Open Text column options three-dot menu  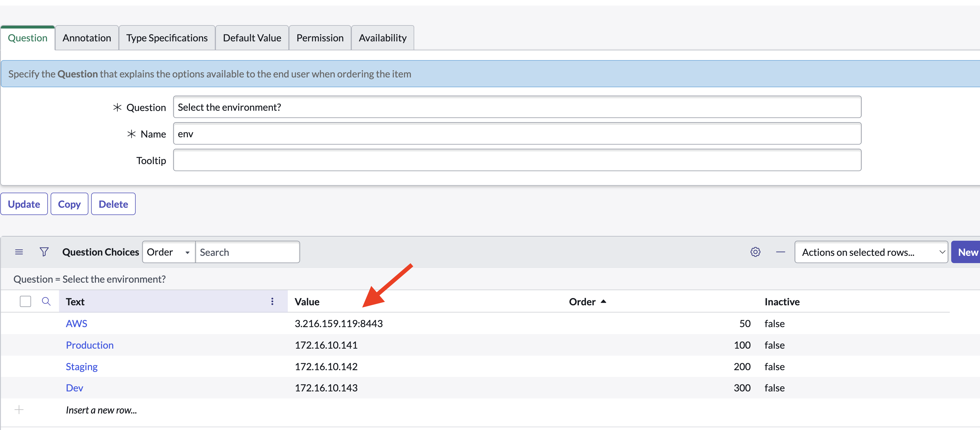(272, 301)
